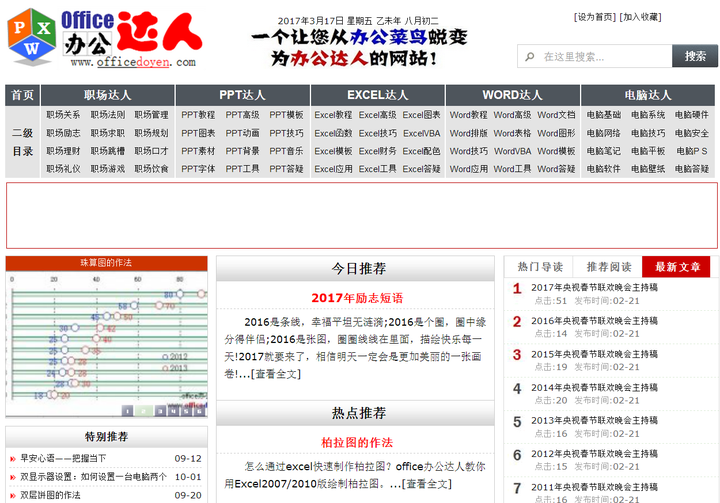Switch to the 热门导读 tab
Viewport: 720px width, 503px height.
540,267
